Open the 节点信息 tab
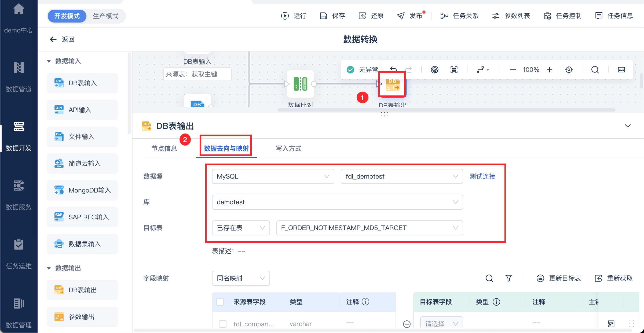Image resolution: width=644 pixels, height=333 pixels. pos(164,149)
